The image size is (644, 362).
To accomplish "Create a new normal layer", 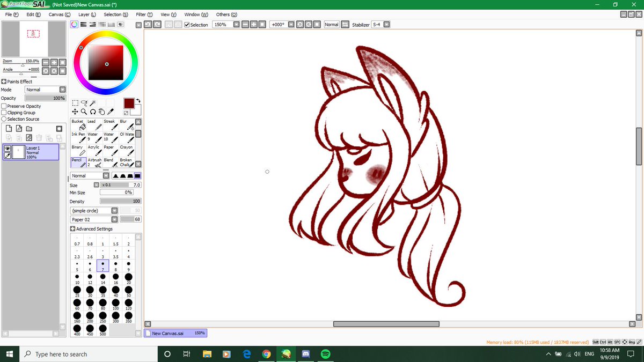I will tap(9, 129).
